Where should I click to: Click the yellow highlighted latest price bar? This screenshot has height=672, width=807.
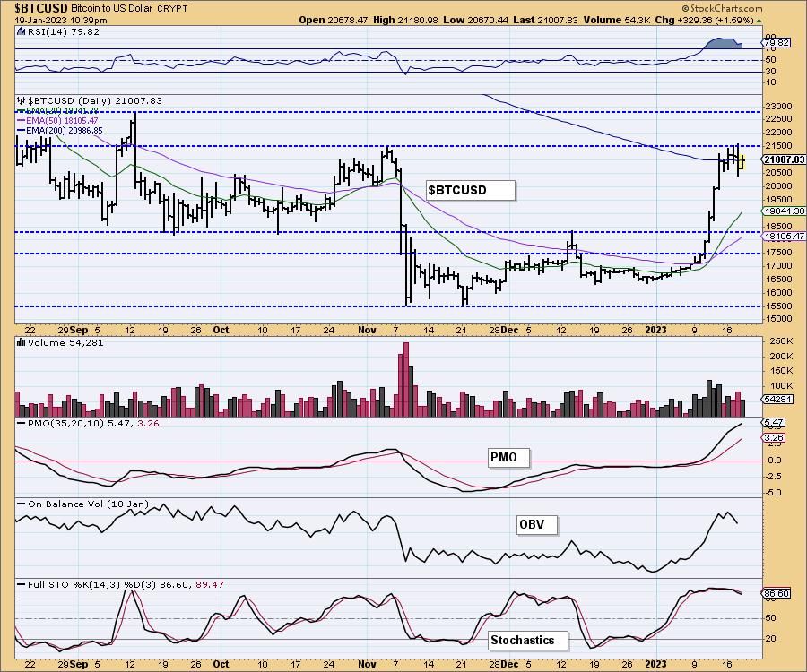click(742, 162)
